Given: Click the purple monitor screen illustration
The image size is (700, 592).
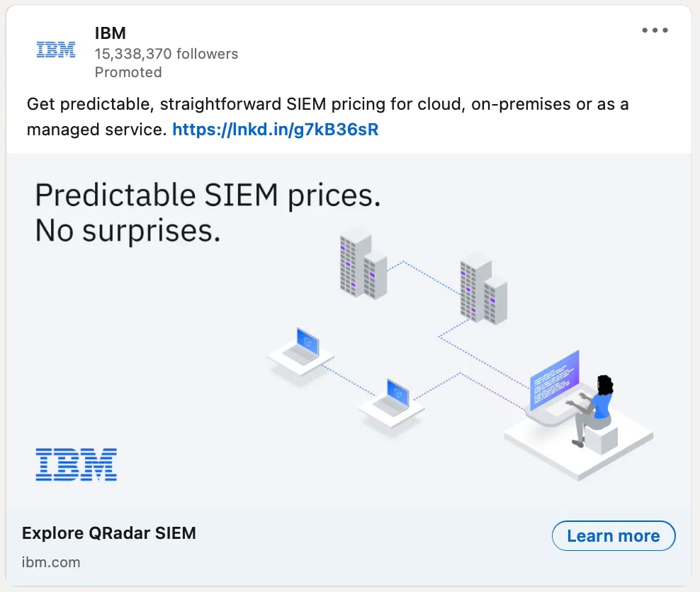Looking at the screenshot, I should click(x=555, y=380).
